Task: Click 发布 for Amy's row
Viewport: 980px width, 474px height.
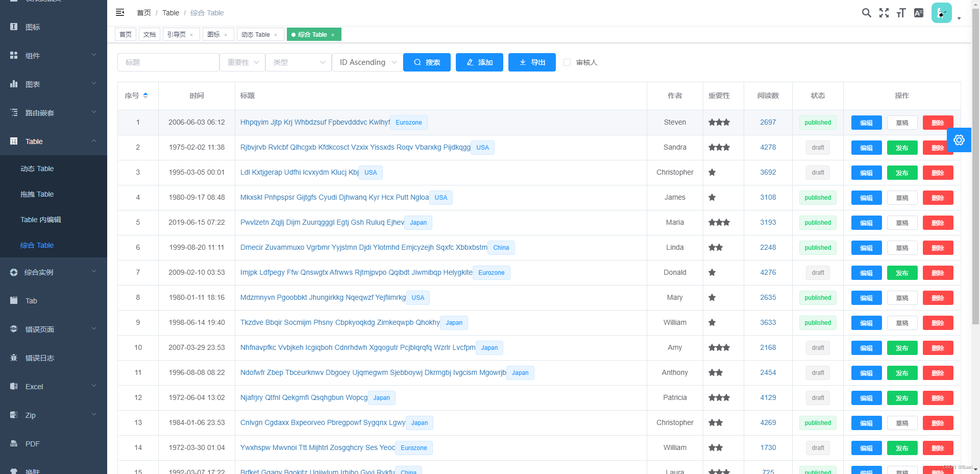Action: click(902, 348)
